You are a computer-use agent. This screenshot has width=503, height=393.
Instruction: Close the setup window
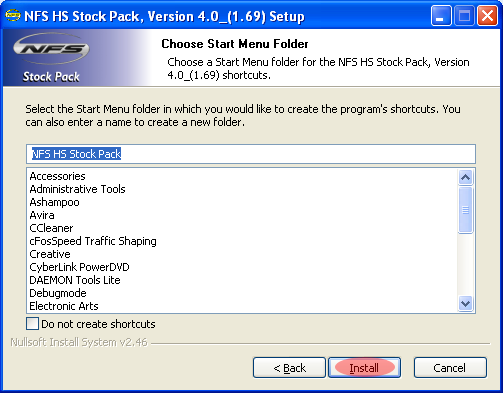(x=487, y=16)
